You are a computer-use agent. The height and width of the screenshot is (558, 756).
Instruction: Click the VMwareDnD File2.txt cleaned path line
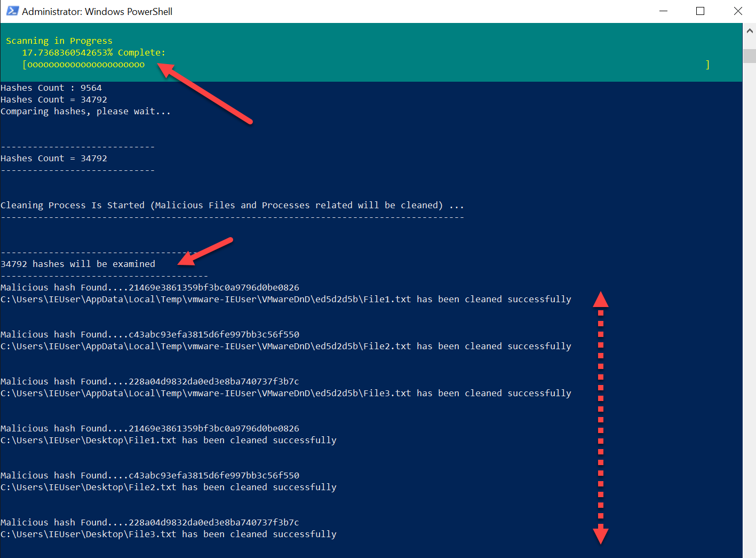click(286, 346)
